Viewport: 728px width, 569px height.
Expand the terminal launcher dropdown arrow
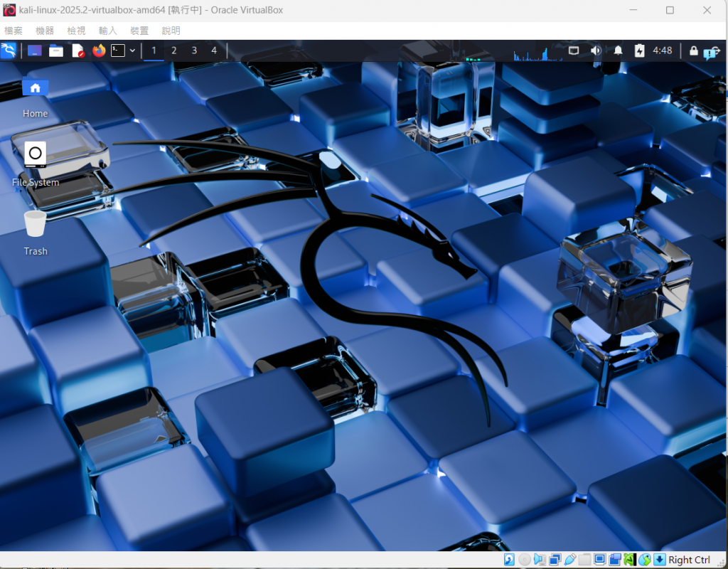132,50
